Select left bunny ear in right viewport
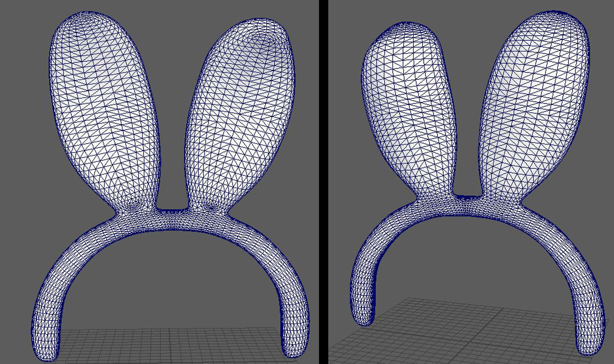This screenshot has height=364, width=614. (x=408, y=109)
